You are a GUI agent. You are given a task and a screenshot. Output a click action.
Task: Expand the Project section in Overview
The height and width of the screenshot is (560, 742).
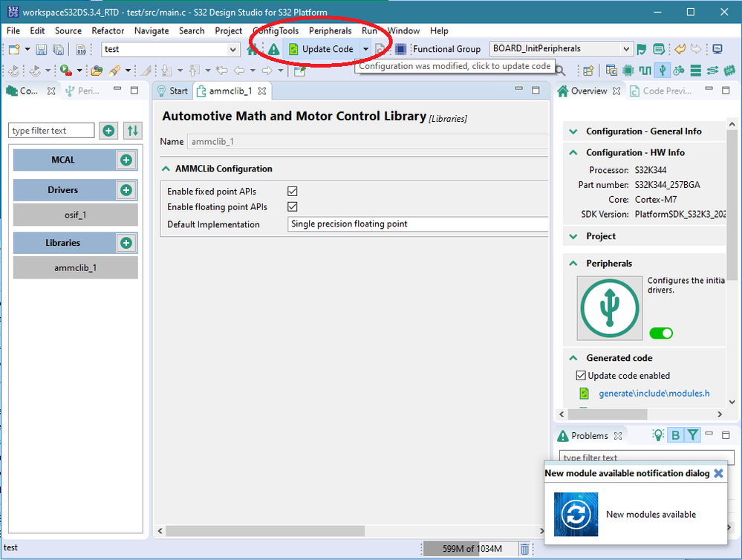[573, 236]
